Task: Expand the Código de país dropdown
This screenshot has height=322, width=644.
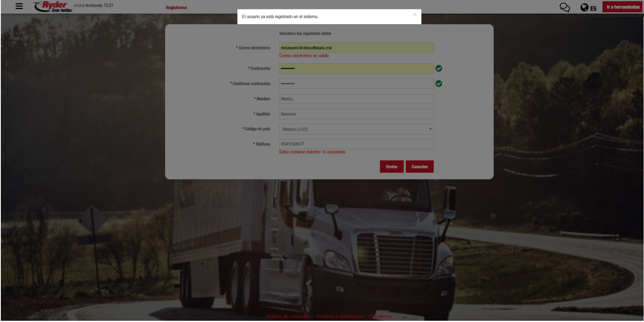Action: [x=356, y=129]
